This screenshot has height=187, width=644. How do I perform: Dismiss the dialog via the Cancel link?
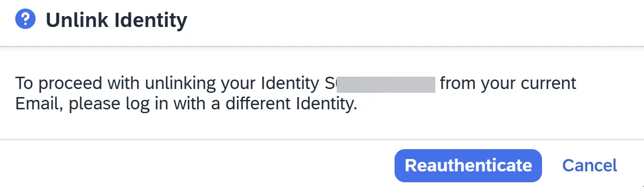pos(589,166)
